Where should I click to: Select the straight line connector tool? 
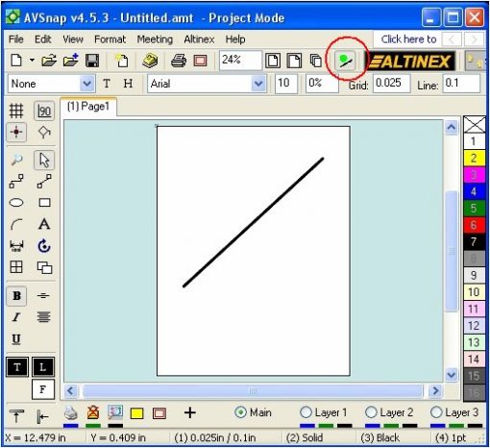pos(44,181)
